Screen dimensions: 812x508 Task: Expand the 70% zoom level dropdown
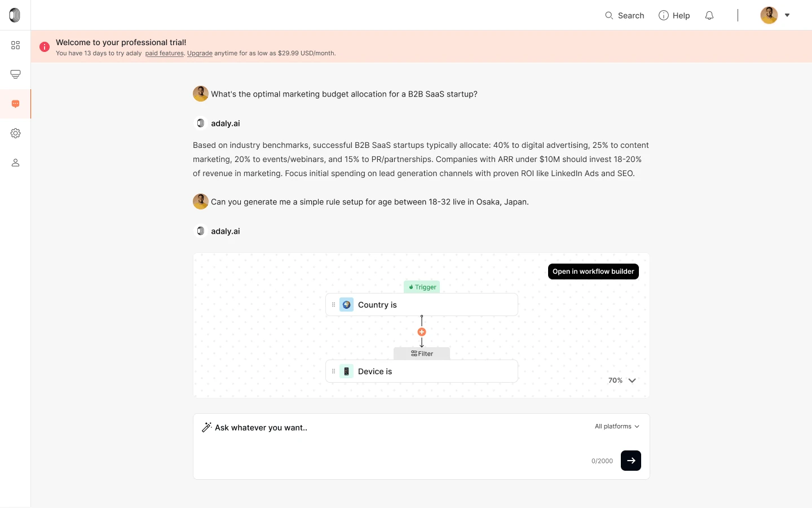point(622,380)
